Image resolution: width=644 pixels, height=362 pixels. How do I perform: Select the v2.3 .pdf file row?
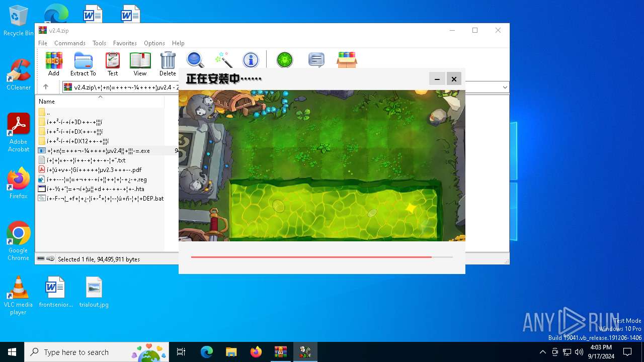pos(100,170)
